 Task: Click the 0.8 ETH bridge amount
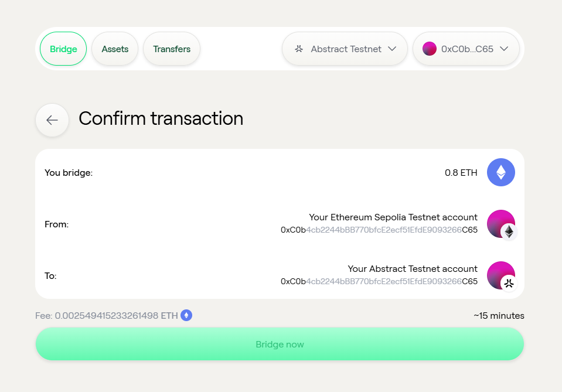click(x=461, y=173)
